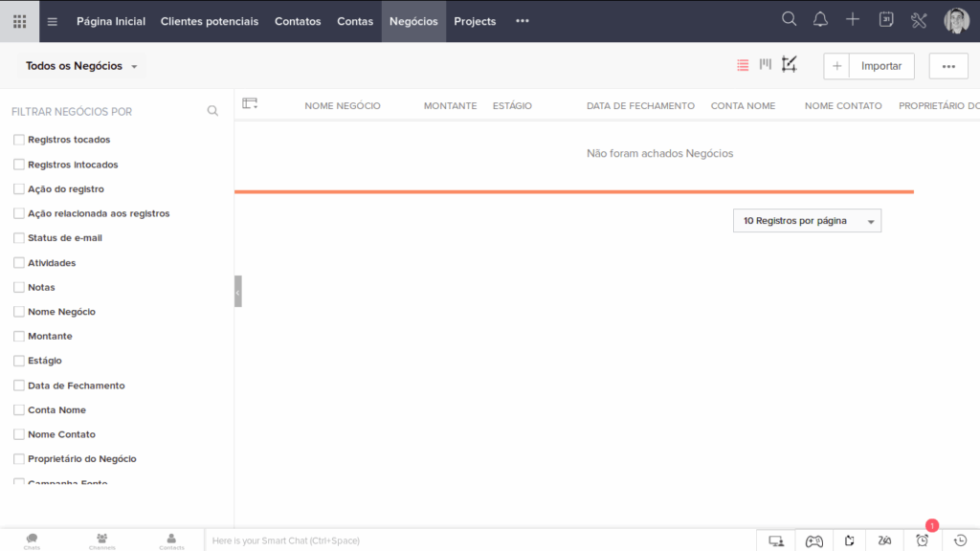
Task: Click the create new deal plus button
Action: (836, 66)
